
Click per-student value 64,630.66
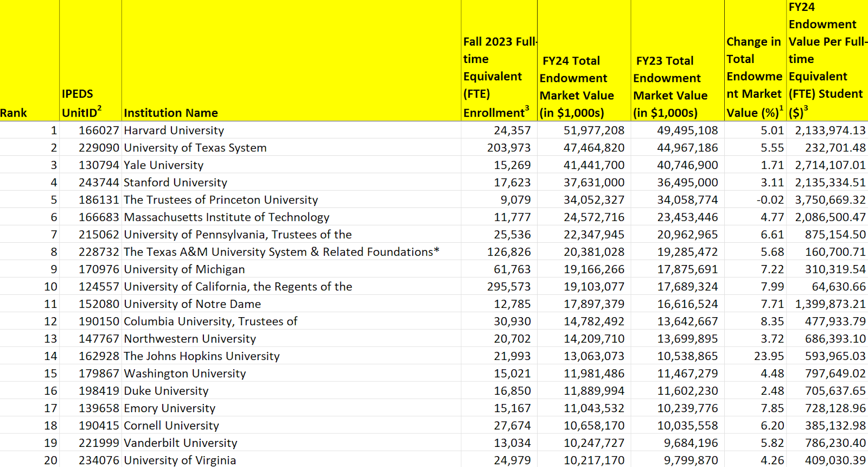pyautogui.click(x=827, y=286)
